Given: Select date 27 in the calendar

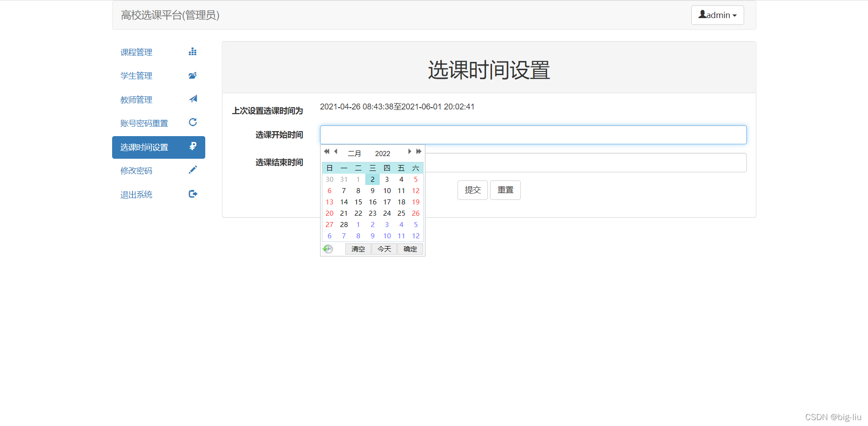Looking at the screenshot, I should coord(330,225).
